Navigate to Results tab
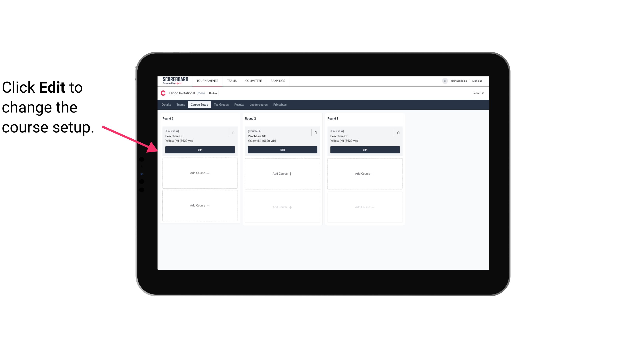The height and width of the screenshot is (346, 644). pos(239,105)
